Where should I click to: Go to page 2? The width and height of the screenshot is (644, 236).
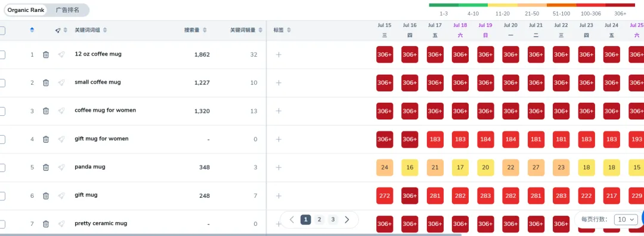coord(319,219)
